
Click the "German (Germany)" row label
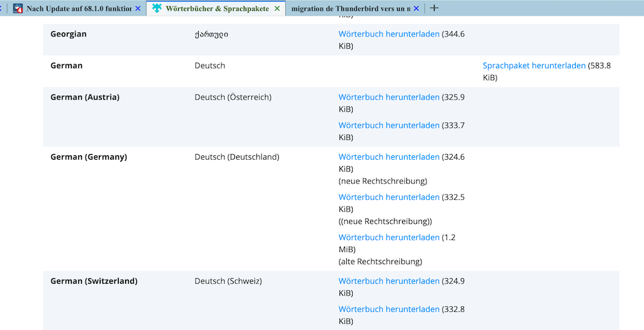click(x=89, y=157)
